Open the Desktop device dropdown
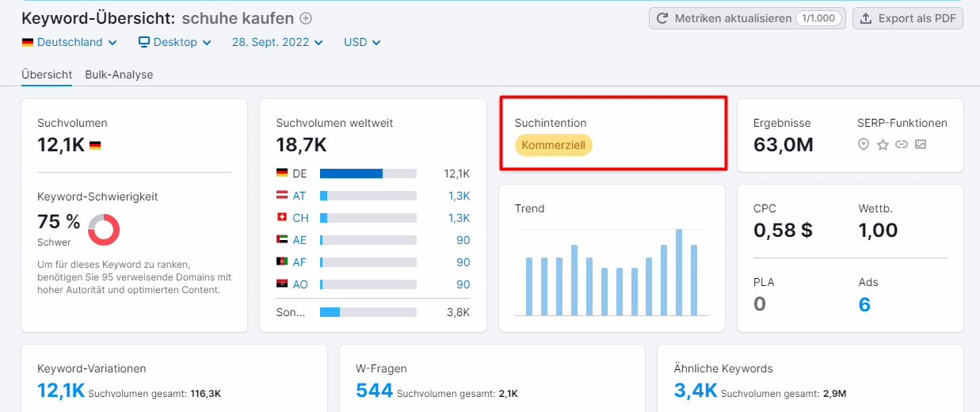The image size is (980, 412). pos(174,42)
